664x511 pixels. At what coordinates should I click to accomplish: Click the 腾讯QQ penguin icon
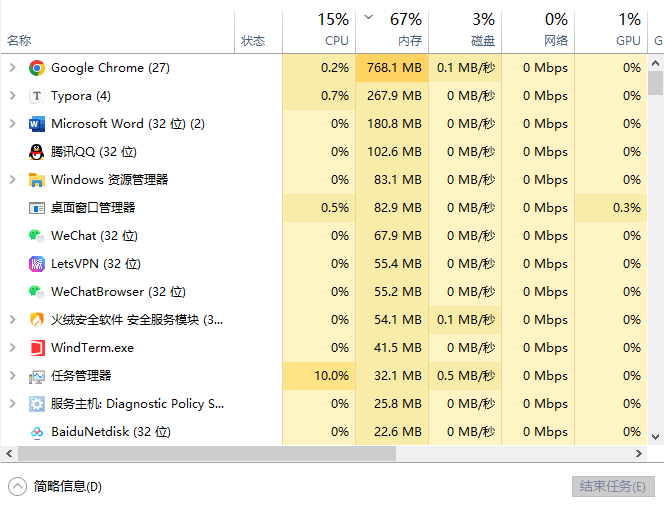click(x=37, y=152)
